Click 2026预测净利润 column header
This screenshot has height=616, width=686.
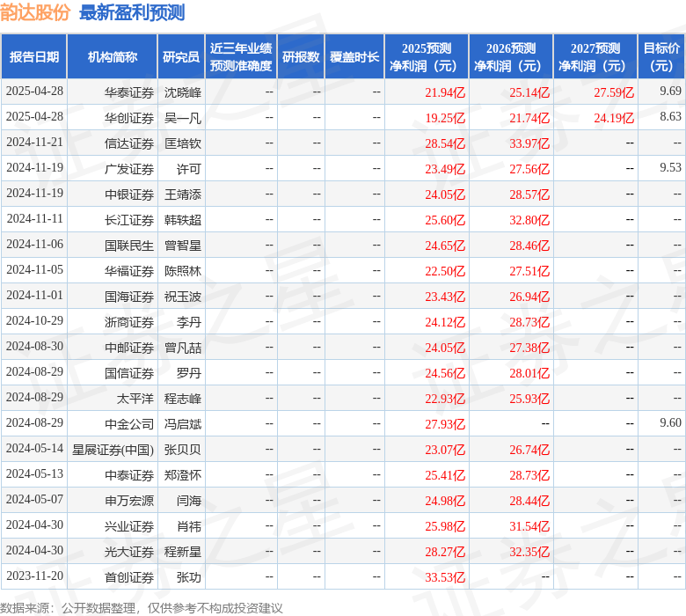pos(511,57)
